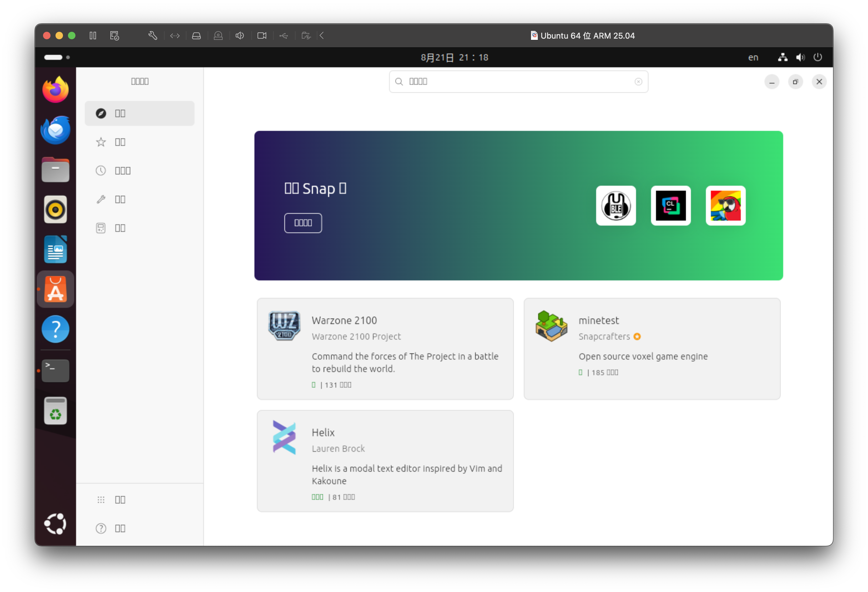Image resolution: width=868 pixels, height=592 pixels.
Task: Open the Files manager from dock
Action: click(x=55, y=170)
